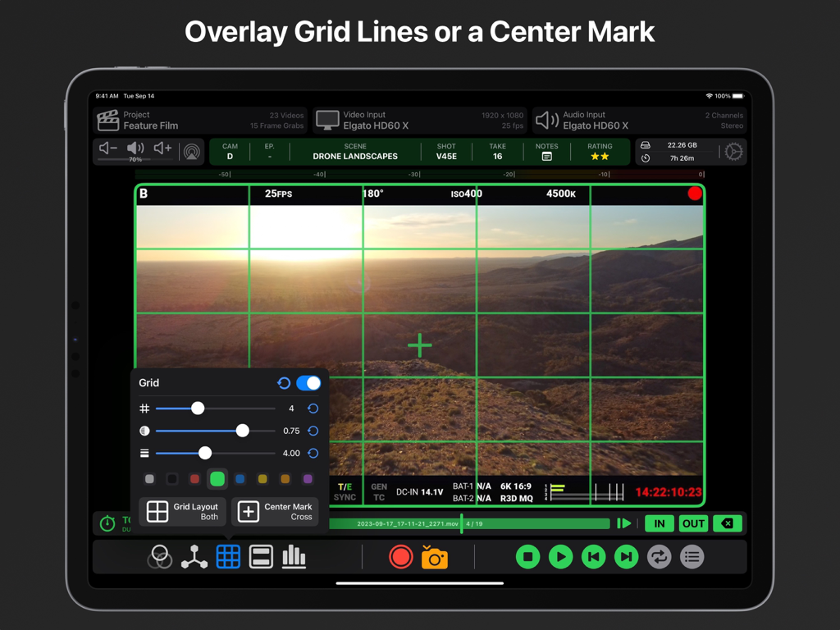Image resolution: width=840 pixels, height=630 pixels.
Task: Select the purple grid color swatch
Action: coord(308,479)
